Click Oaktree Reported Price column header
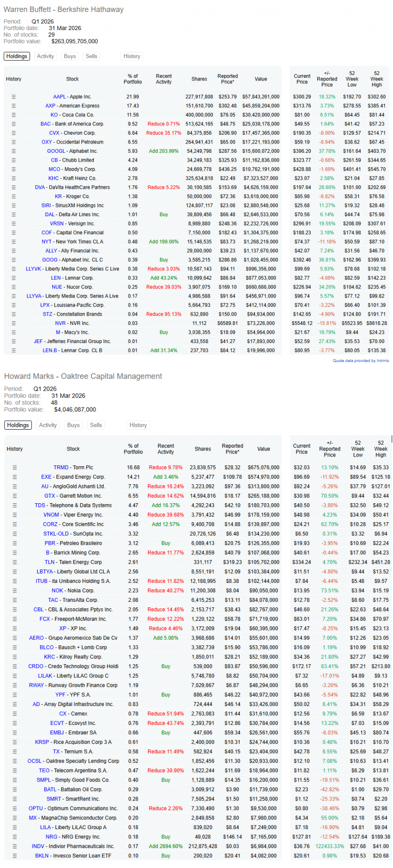Image resolution: width=393 pixels, height=868 pixels. [232, 449]
